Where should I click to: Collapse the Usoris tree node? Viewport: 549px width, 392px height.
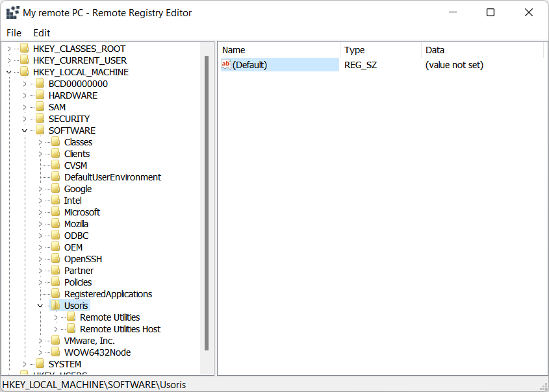pyautogui.click(x=40, y=306)
